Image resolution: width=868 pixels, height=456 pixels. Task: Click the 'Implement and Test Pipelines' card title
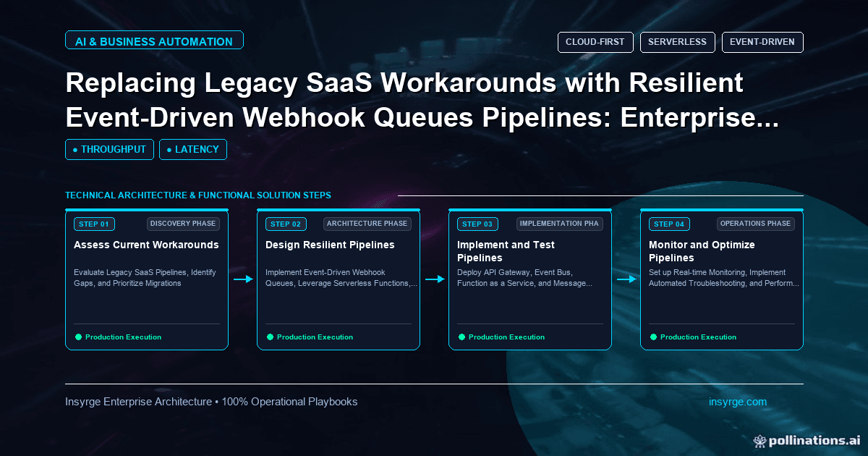pyautogui.click(x=506, y=251)
